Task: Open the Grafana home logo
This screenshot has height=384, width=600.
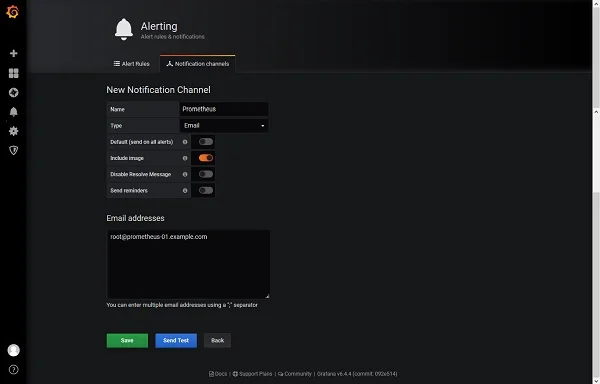Action: tap(13, 12)
